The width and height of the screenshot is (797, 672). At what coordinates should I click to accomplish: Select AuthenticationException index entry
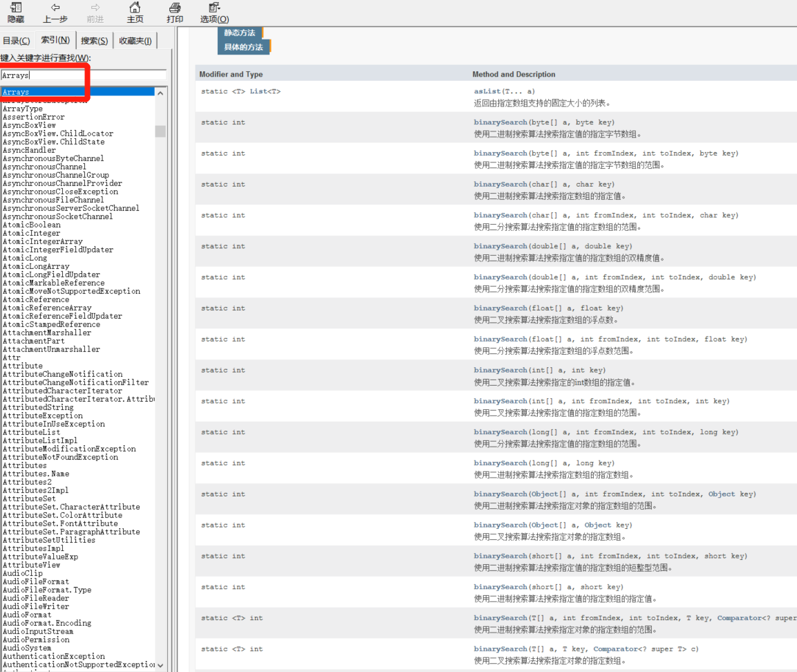(54, 656)
